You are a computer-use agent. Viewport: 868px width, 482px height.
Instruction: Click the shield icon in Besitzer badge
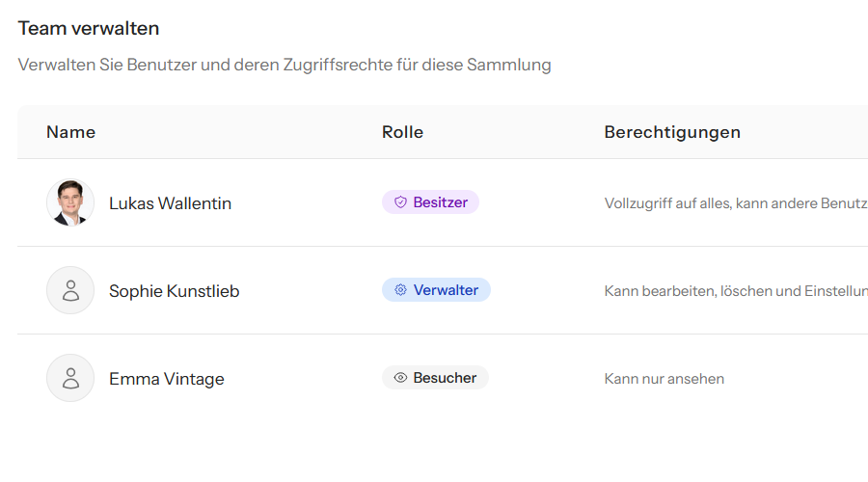pos(400,202)
